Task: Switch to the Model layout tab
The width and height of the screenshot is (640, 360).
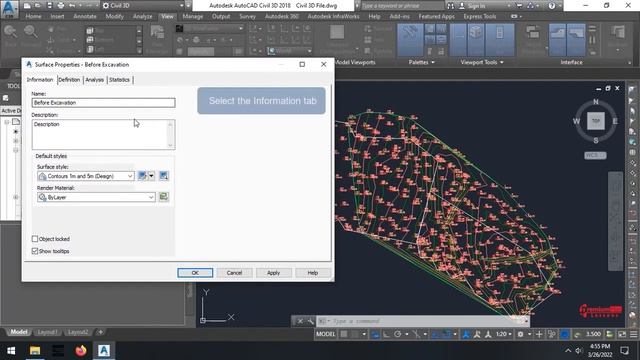Action: click(19, 332)
